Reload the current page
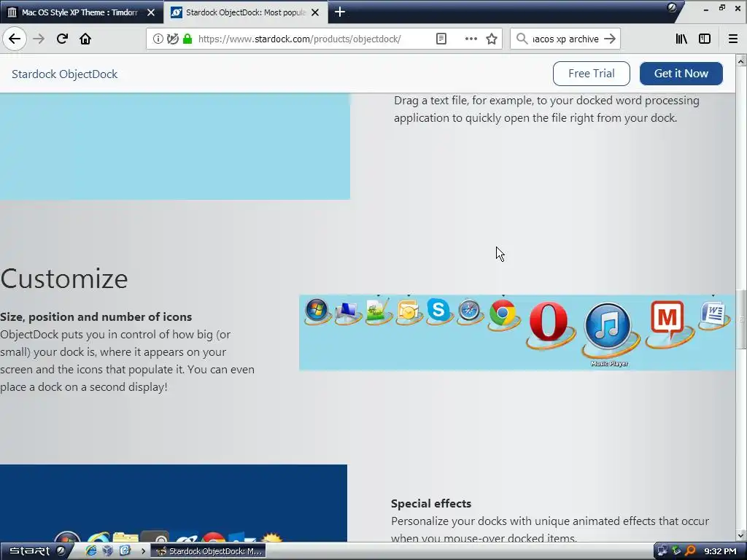Viewport: 747px width, 560px height. tap(63, 39)
